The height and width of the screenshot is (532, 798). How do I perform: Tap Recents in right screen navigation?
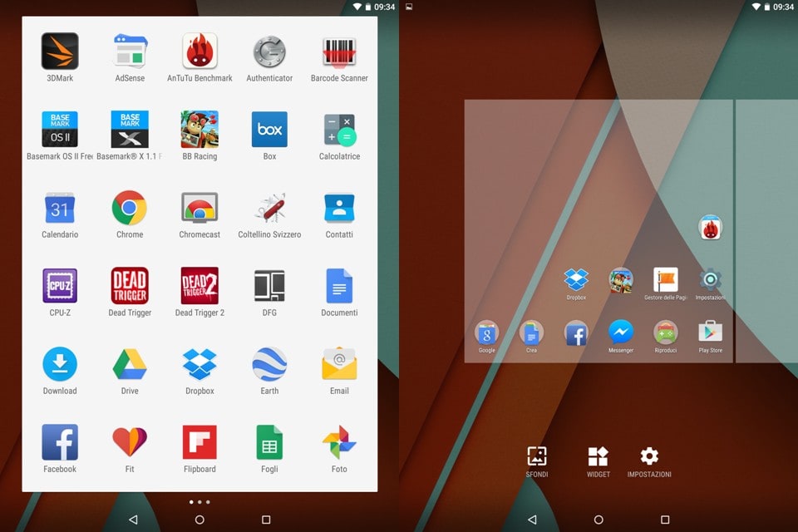tap(665, 520)
